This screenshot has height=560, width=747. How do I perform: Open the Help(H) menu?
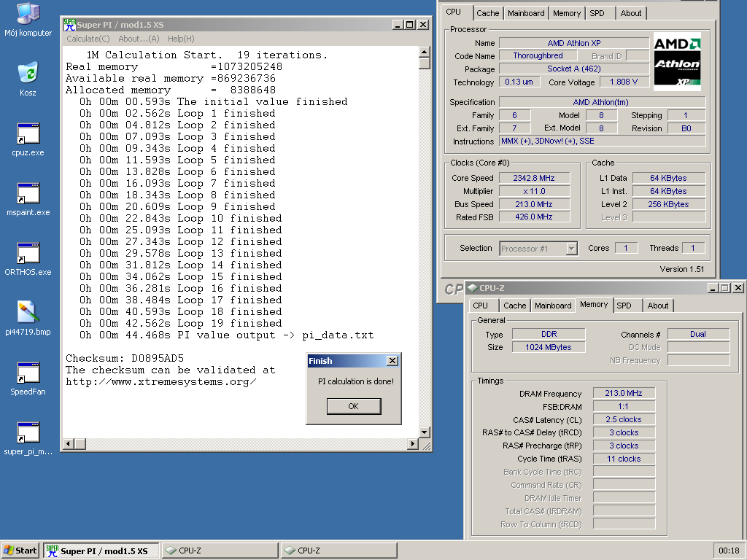coord(181,39)
